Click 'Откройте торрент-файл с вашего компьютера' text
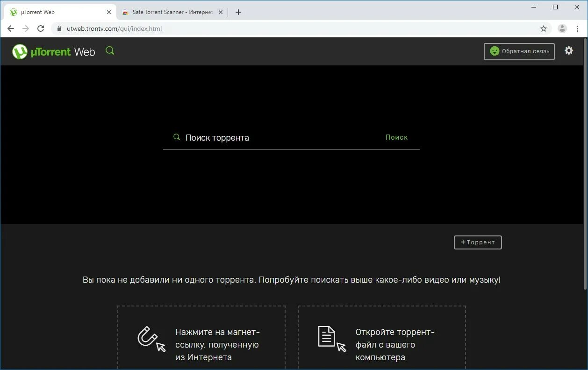This screenshot has width=588, height=370. pyautogui.click(x=395, y=345)
